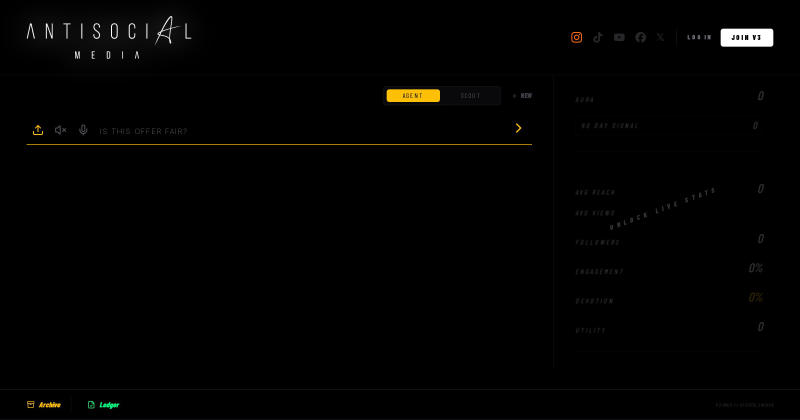Click the Log In link

(x=699, y=37)
